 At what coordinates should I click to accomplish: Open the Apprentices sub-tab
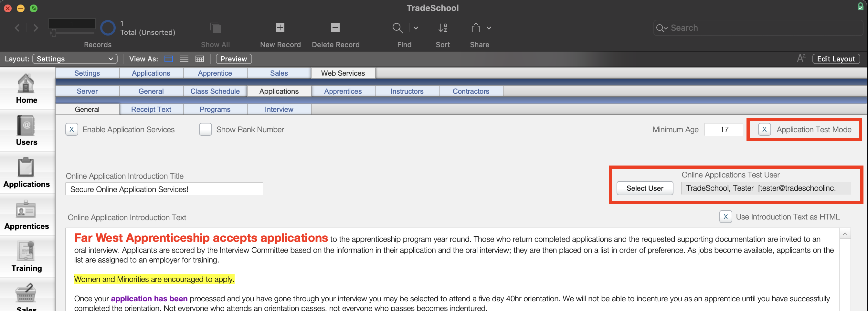343,91
